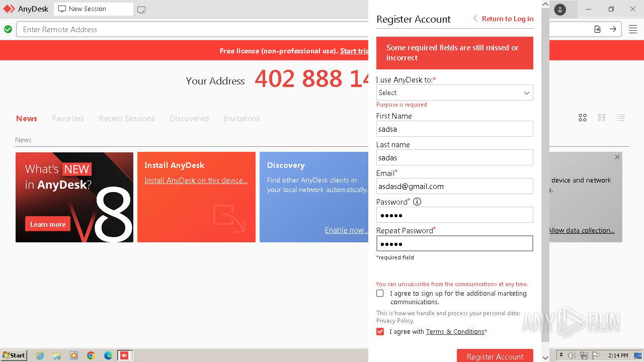This screenshot has width=644, height=362.
Task: Open Edge from taskbar
Action: [108, 355]
